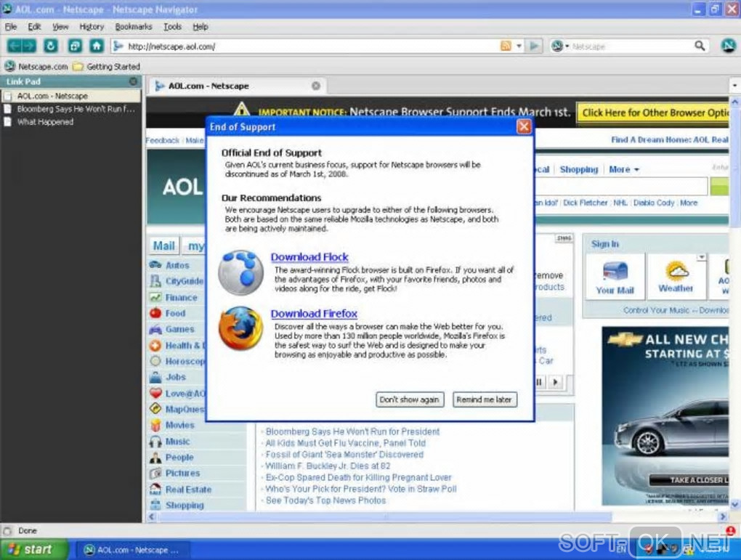The image size is (741, 560).
Task: Pause the news slideshow
Action: 539,381
